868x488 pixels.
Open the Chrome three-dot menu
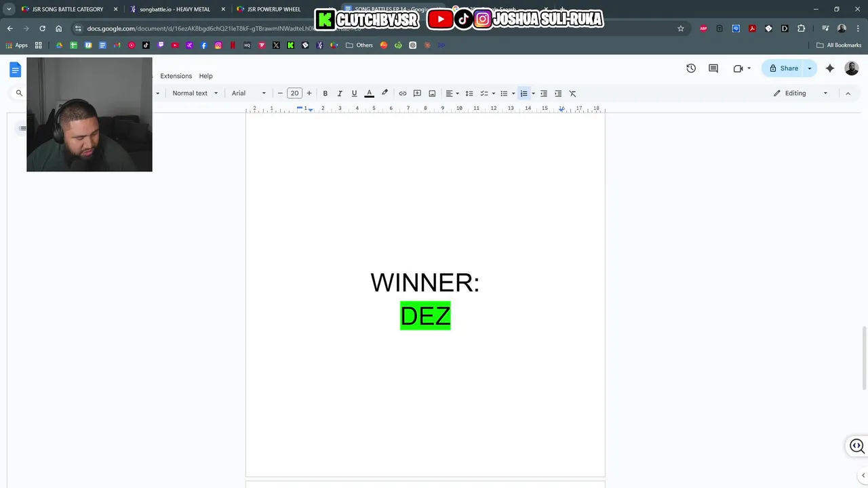click(x=858, y=28)
